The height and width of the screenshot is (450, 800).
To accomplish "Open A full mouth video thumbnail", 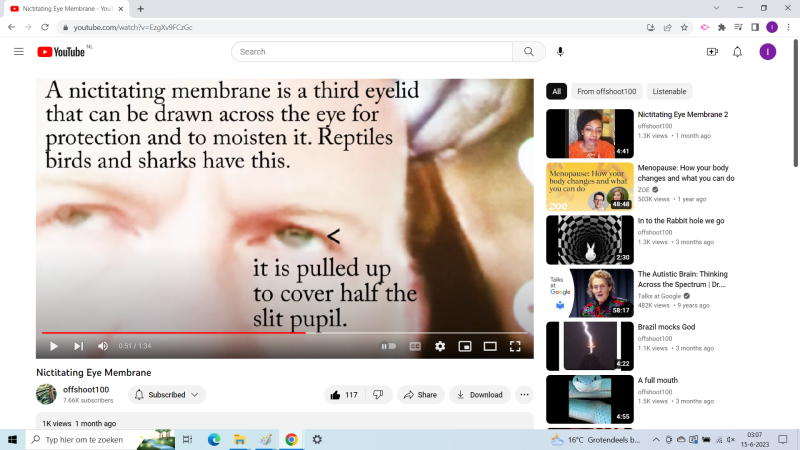I will (590, 399).
